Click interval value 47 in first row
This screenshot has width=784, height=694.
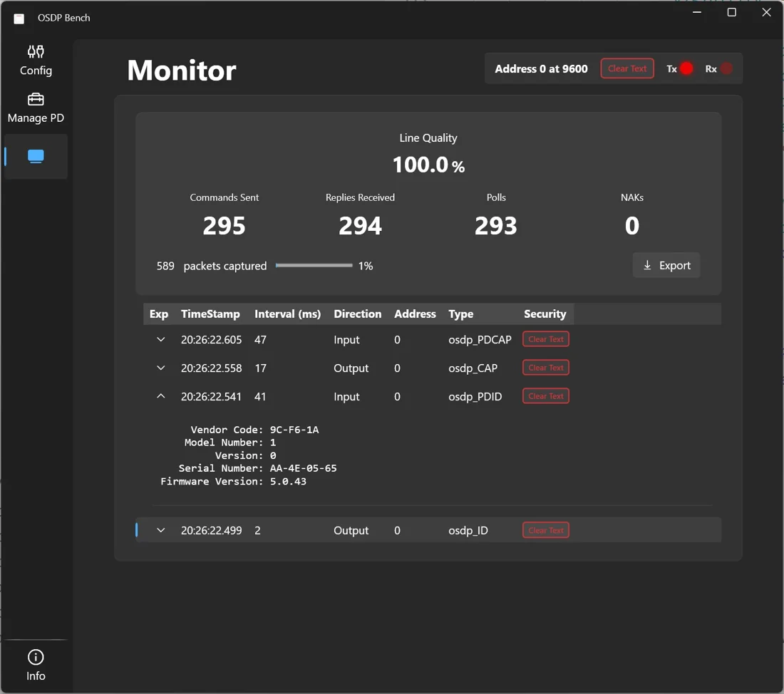pyautogui.click(x=260, y=339)
